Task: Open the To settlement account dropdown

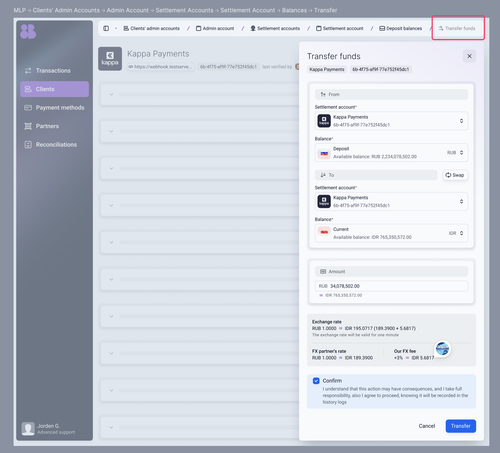Action: pyautogui.click(x=391, y=201)
